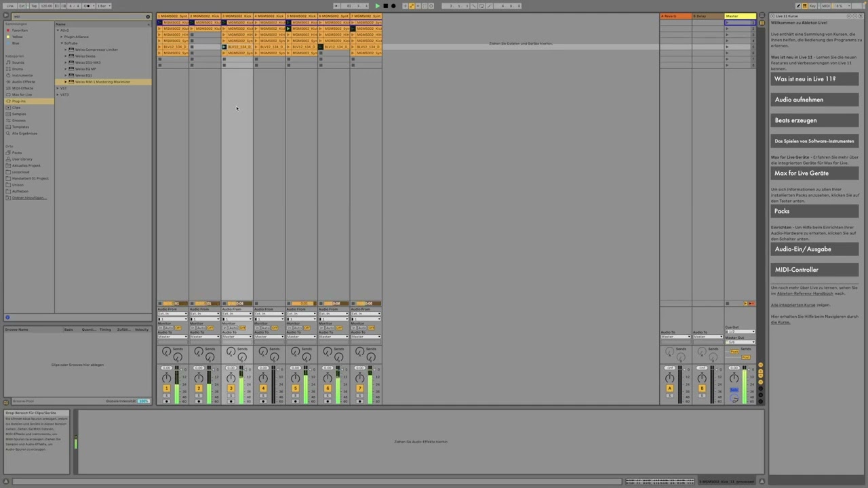Select Sounds category in browser
The height and width of the screenshot is (488, 868).
18,62
